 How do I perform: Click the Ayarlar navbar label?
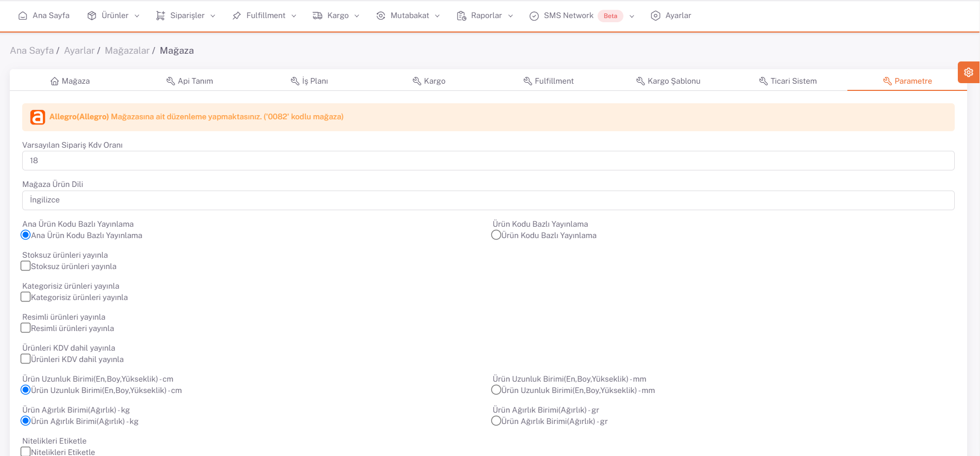678,15
